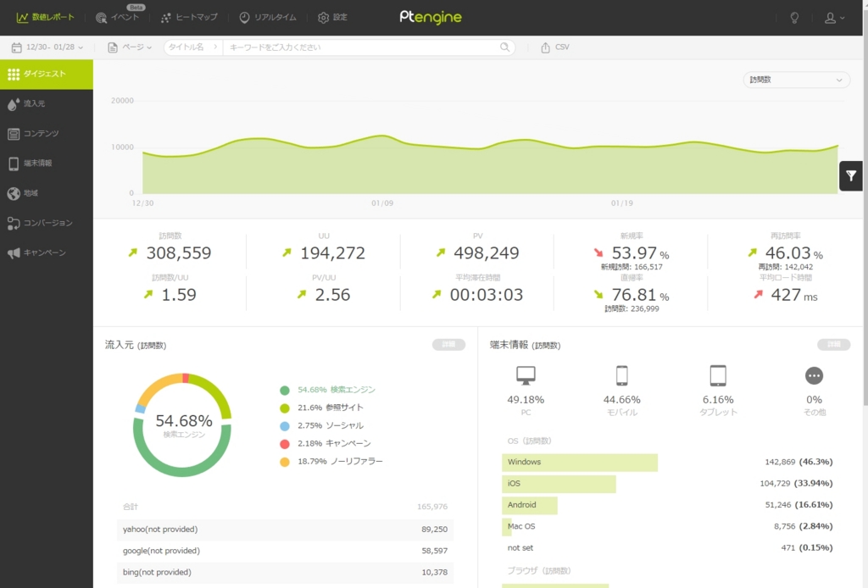The height and width of the screenshot is (588, 868).
Task: Click the iOS OS bar row
Action: coord(670,484)
